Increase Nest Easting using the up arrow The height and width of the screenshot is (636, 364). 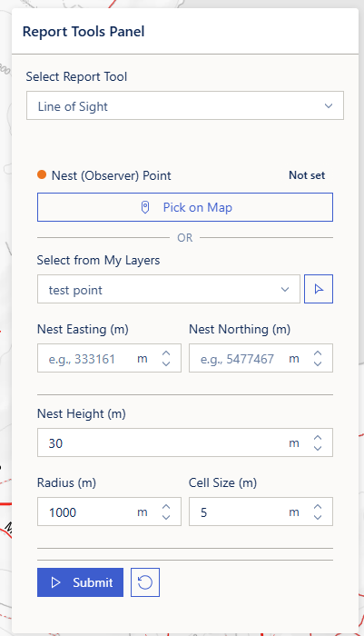166,353
